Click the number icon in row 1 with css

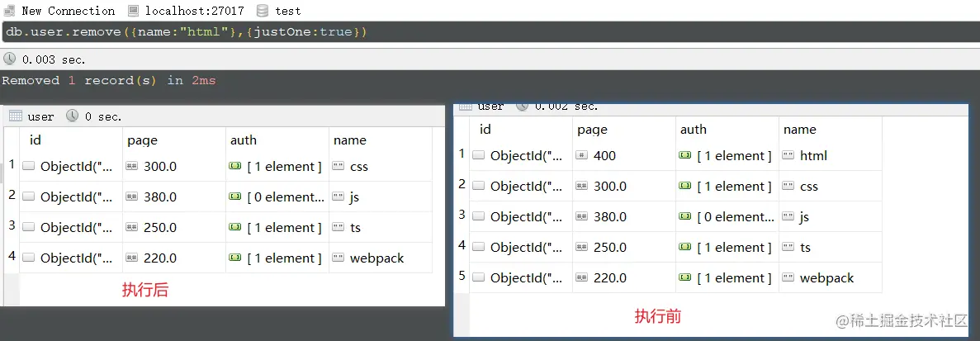click(132, 166)
